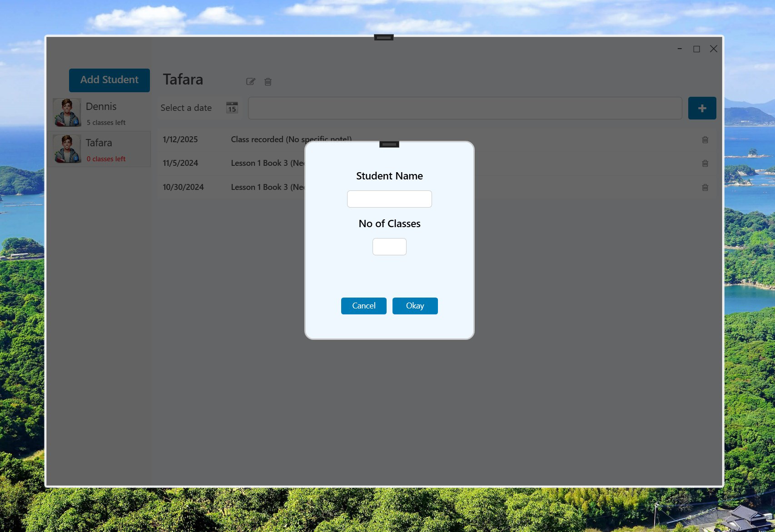Click Tafara's avatar picture
Image resolution: width=775 pixels, height=532 pixels.
[x=67, y=149]
